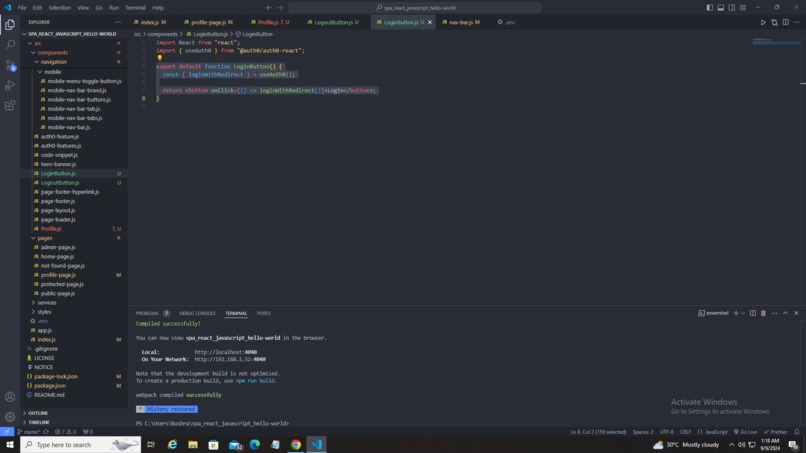806x453 pixels.
Task: Expand the TIMELINE section
Action: 39,422
